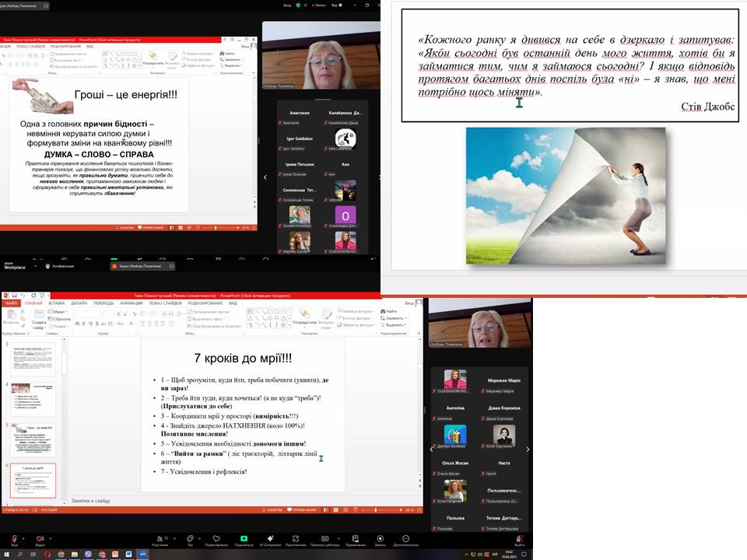Image resolution: width=747 pixels, height=560 pixels.
Task: Click the Отреагировать heart reaction icon
Action: pyautogui.click(x=216, y=539)
